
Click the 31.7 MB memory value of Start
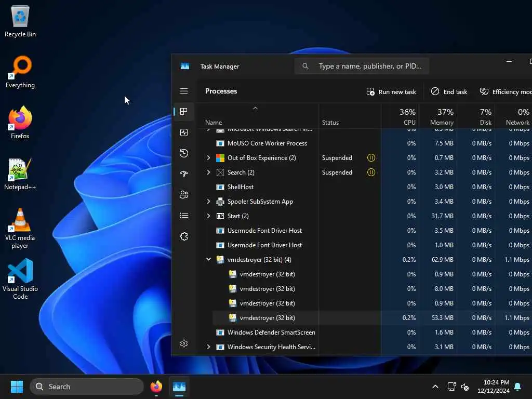pos(443,216)
